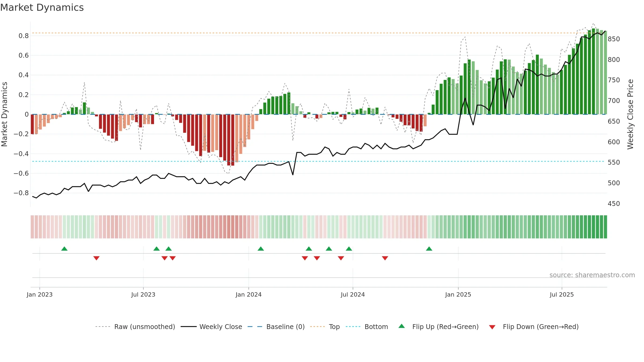Click the 600 price tick on the right axis

[614, 142]
